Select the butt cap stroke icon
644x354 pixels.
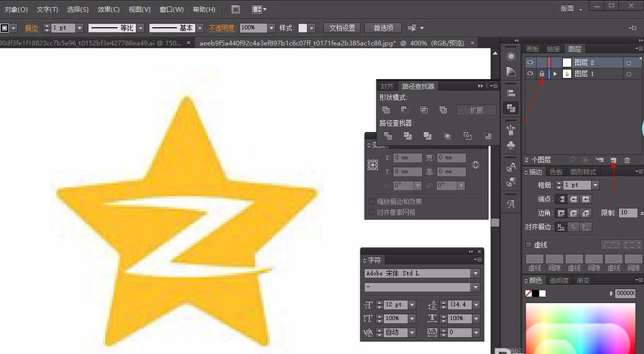point(562,199)
